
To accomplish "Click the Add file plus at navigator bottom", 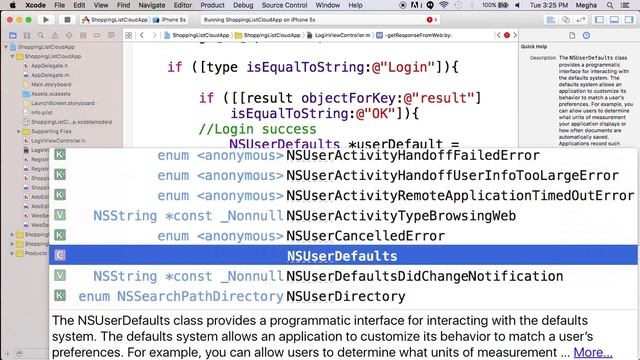I will pyautogui.click(x=7, y=353).
